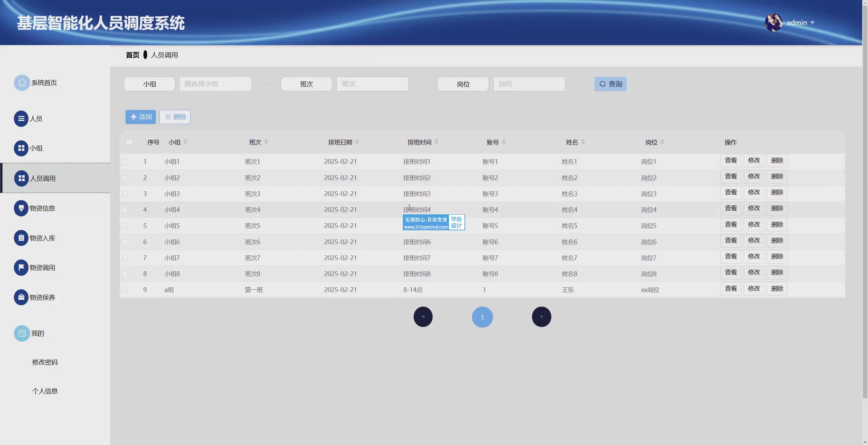Sort by 排班时间 column sort arrows
The width and height of the screenshot is (868, 445).
(x=436, y=142)
